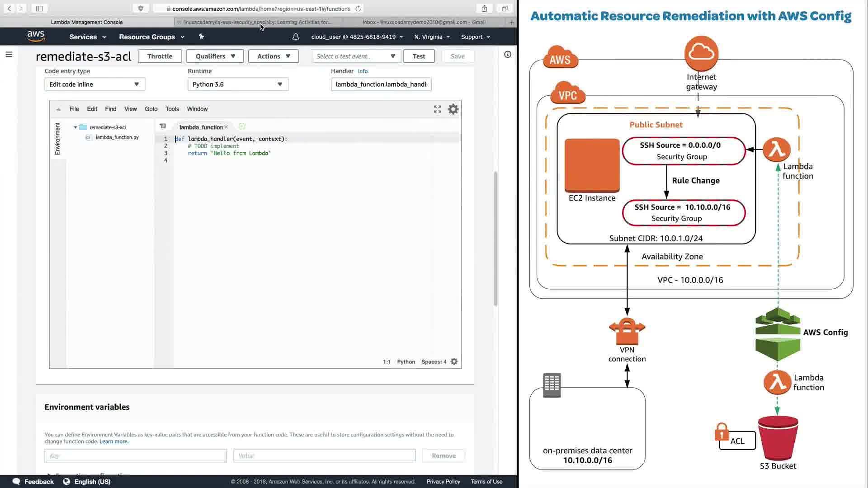The image size is (868, 488).
Task: Open the AWS notifications bell
Action: (296, 37)
